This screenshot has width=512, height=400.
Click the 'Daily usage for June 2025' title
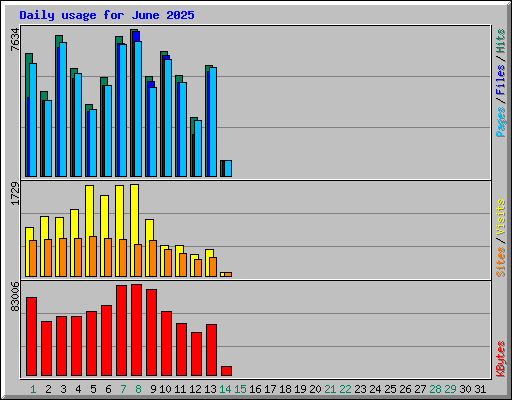coord(107,15)
